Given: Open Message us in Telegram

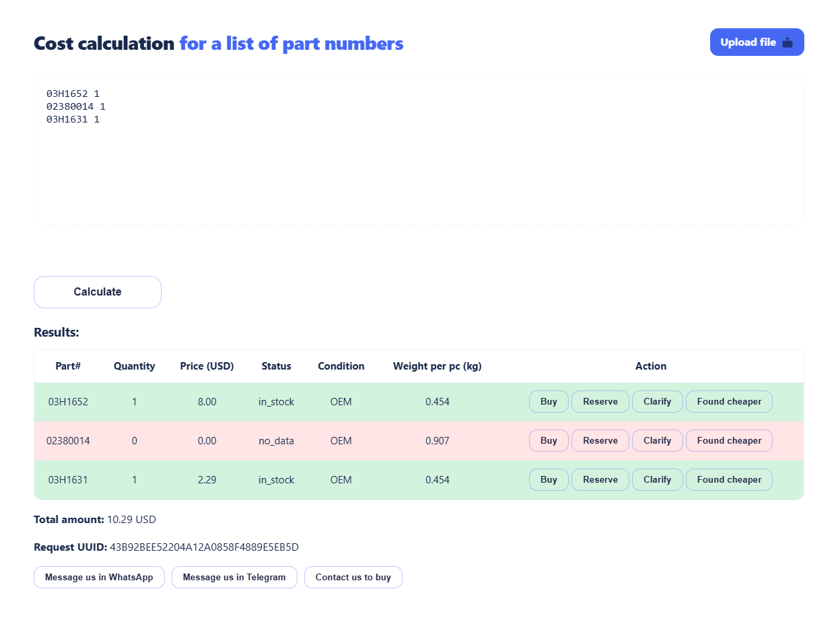Looking at the screenshot, I should [x=234, y=578].
